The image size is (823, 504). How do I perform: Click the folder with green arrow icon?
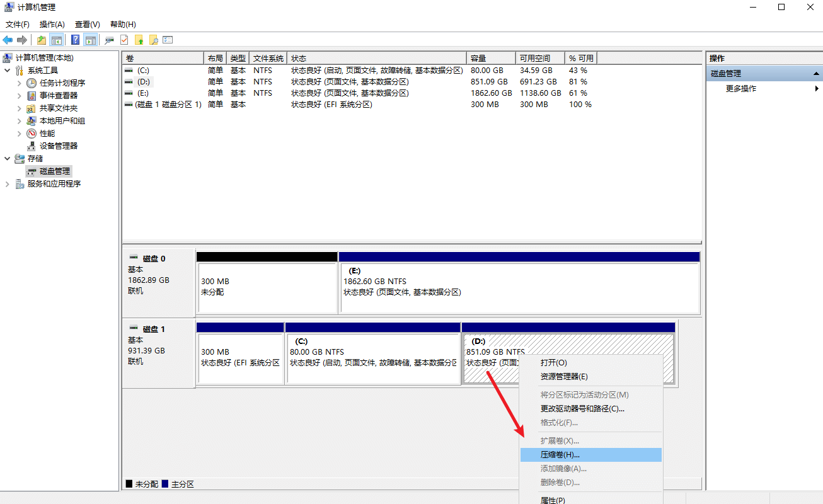[x=139, y=40]
